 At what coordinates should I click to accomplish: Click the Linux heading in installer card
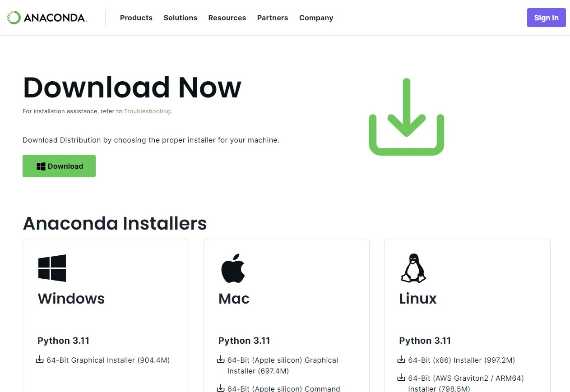tap(418, 299)
